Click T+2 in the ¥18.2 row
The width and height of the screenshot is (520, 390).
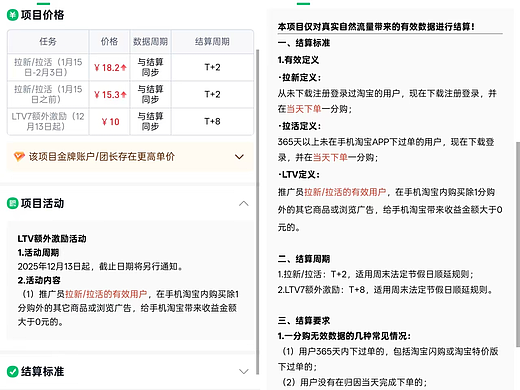pyautogui.click(x=212, y=67)
